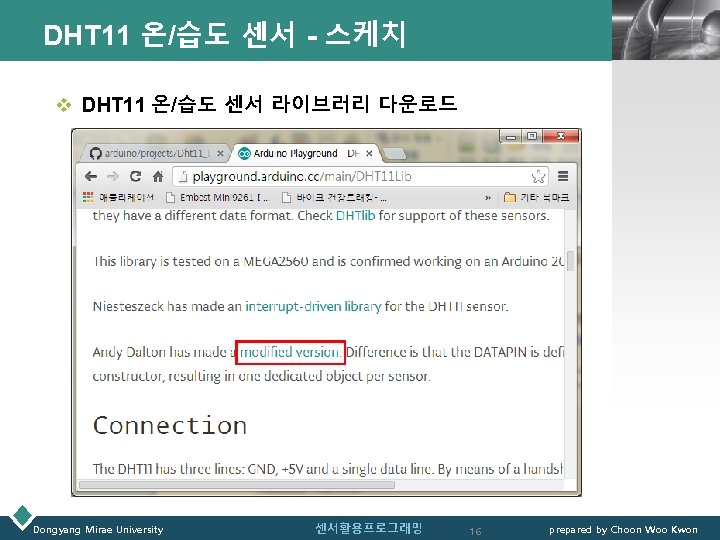Open the home page via house icon

click(x=158, y=176)
